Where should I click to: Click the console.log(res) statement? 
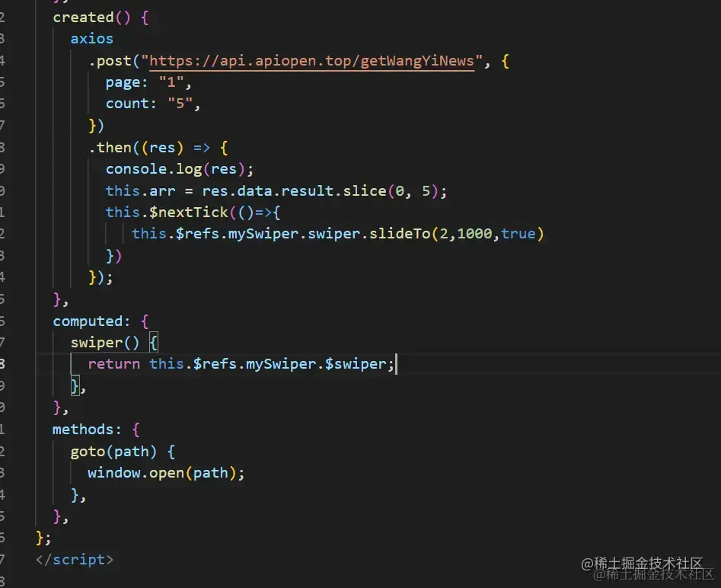click(180, 169)
